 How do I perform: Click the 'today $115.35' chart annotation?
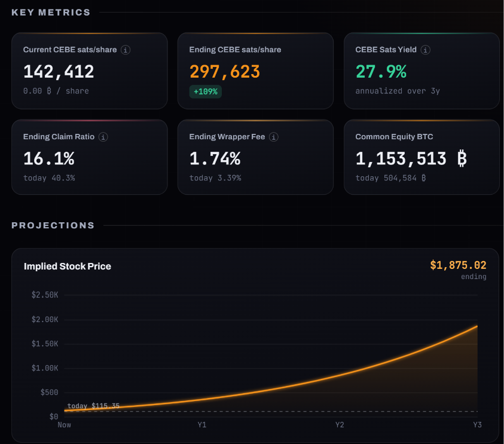pyautogui.click(x=93, y=406)
